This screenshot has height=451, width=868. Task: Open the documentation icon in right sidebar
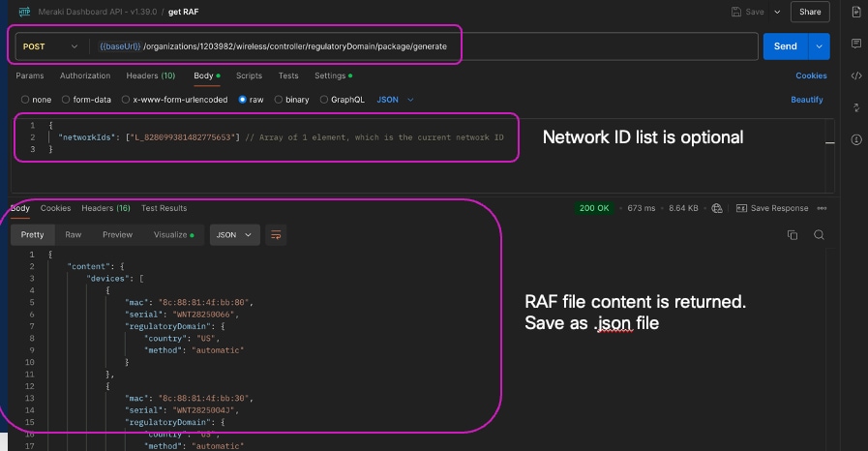[856, 13]
